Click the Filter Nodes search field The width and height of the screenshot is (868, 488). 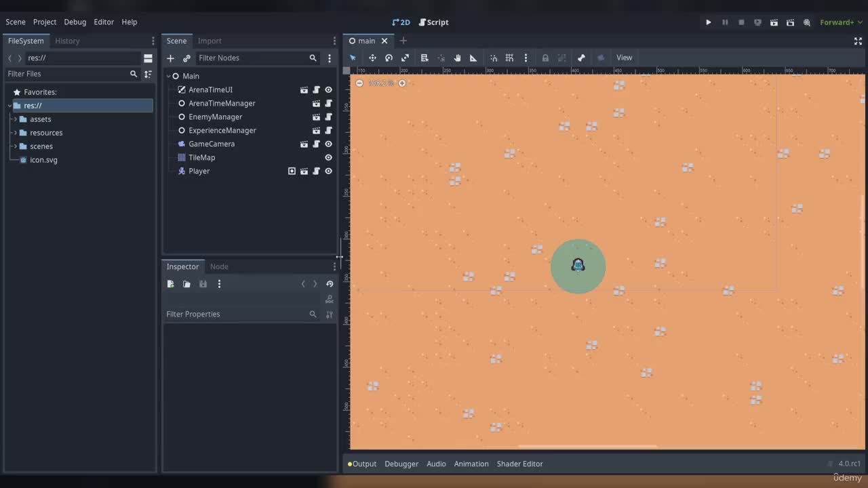[x=258, y=58]
